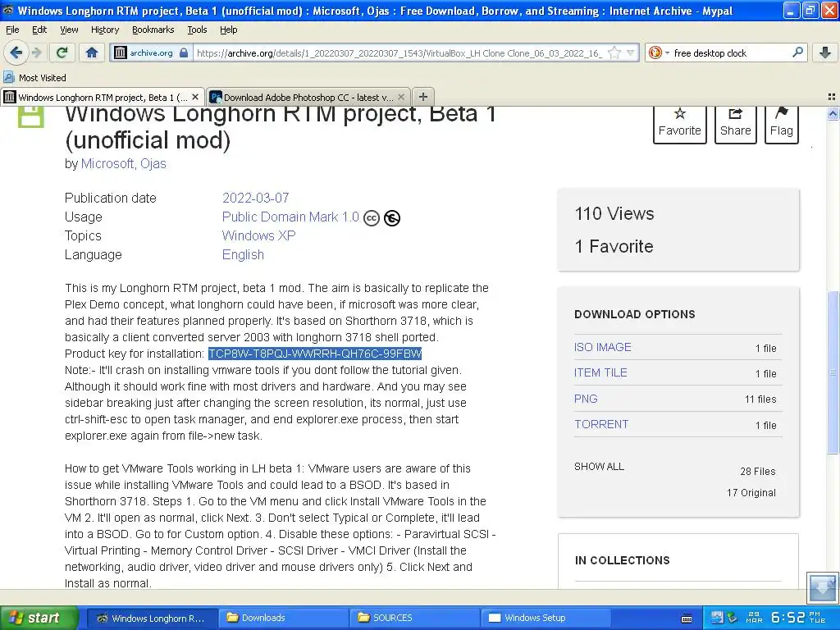
Task: Open the File menu
Action: 12,30
